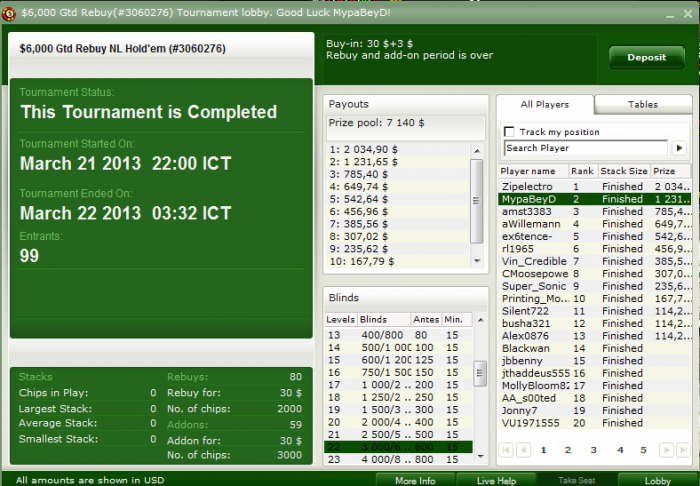Viewport: 700px width, 486px height.
Task: Select blind level 13 row 400/800
Action: [398, 335]
